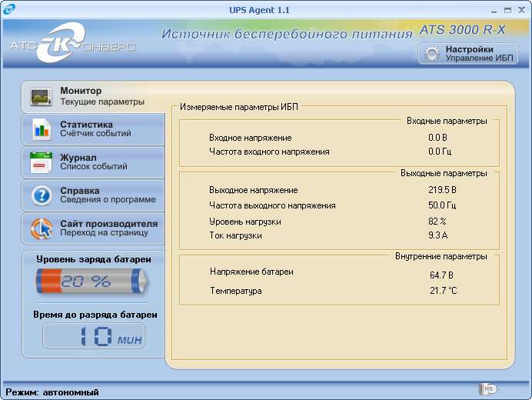The image size is (532, 400).
Task: Click the ATS Konvers logo
Action: [73, 43]
